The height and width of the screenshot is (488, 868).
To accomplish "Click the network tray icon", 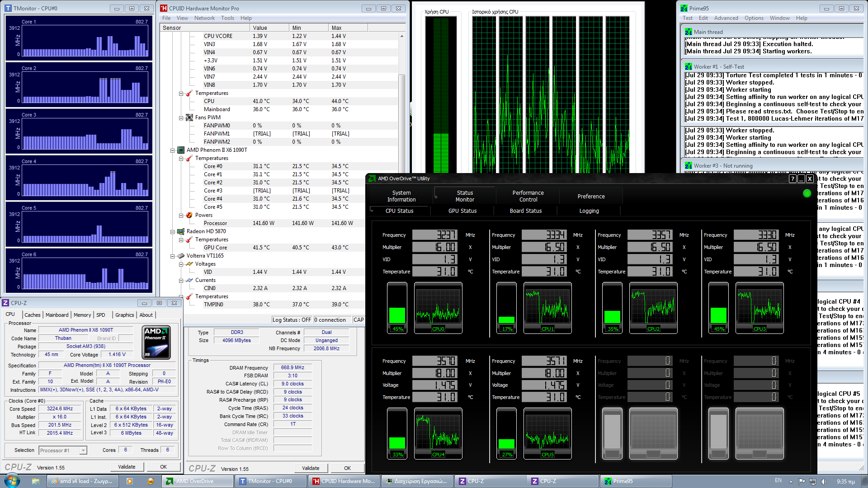I will pyautogui.click(x=813, y=481).
